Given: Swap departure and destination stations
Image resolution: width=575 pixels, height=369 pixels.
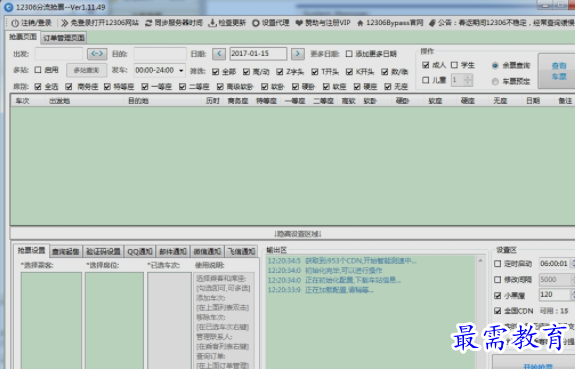Looking at the screenshot, I should pos(97,54).
